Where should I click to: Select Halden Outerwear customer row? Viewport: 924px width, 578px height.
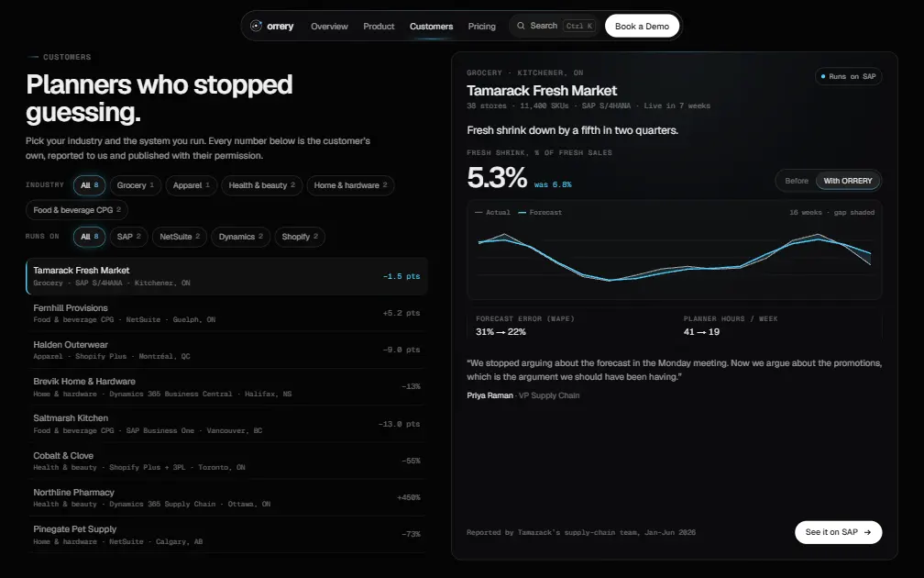(x=227, y=350)
